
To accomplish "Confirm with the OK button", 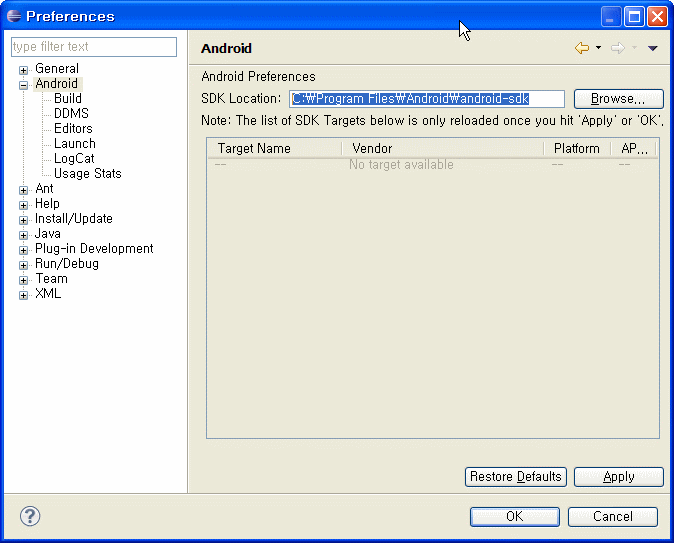I will (515, 516).
